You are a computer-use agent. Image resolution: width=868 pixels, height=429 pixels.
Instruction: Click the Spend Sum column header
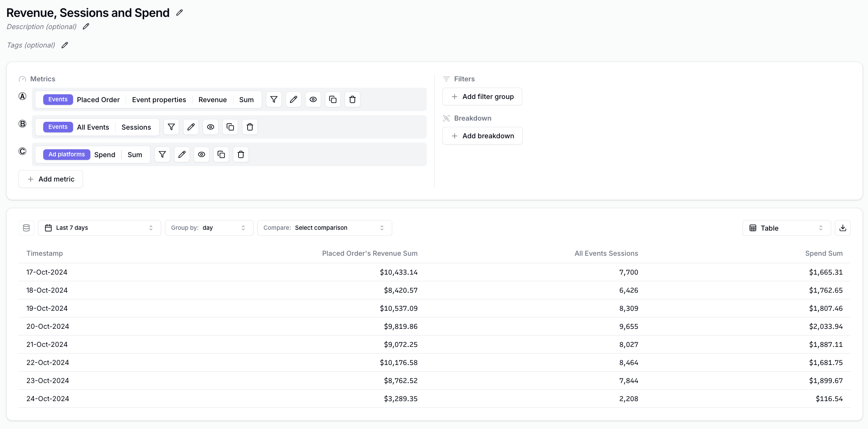(x=824, y=253)
